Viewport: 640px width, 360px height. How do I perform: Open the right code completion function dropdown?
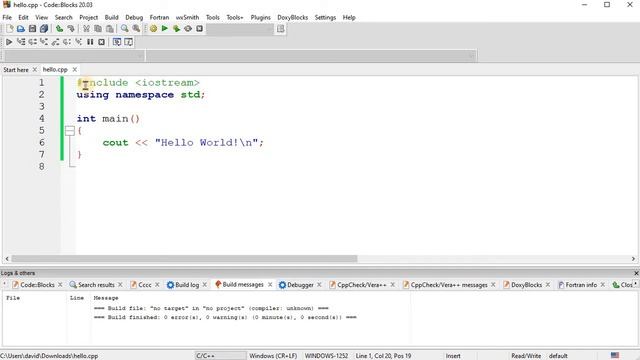point(311,56)
